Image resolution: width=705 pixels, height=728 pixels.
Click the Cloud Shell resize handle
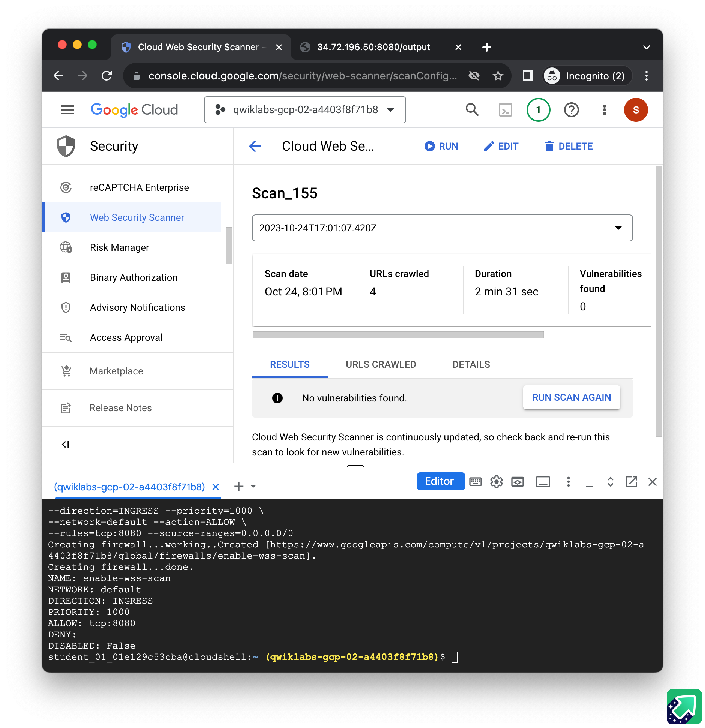pos(355,466)
